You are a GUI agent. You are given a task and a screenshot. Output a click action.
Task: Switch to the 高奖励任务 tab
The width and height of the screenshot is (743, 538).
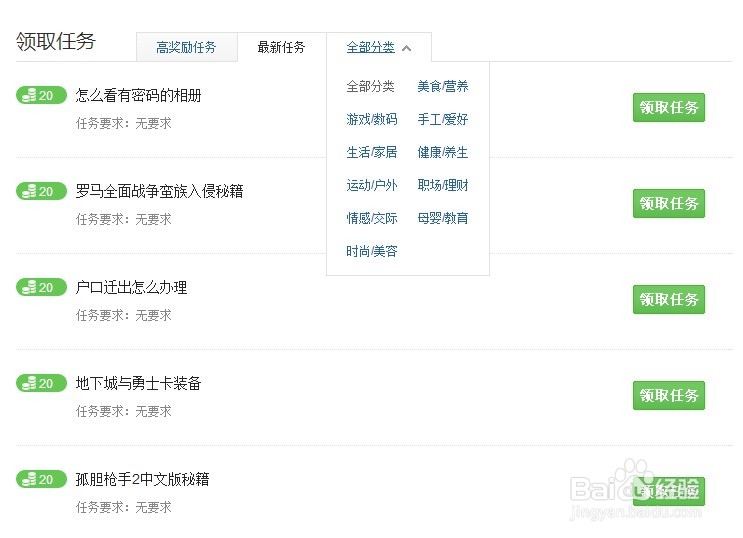(x=186, y=47)
